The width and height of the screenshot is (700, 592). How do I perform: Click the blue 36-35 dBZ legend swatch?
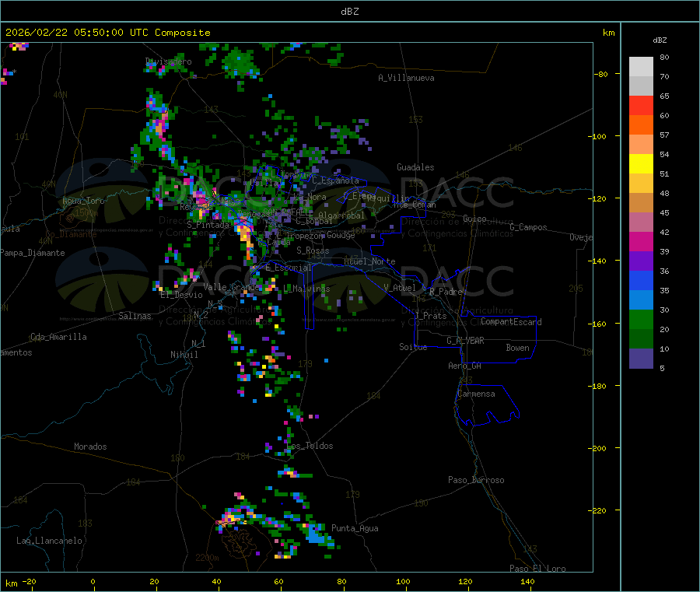(641, 280)
